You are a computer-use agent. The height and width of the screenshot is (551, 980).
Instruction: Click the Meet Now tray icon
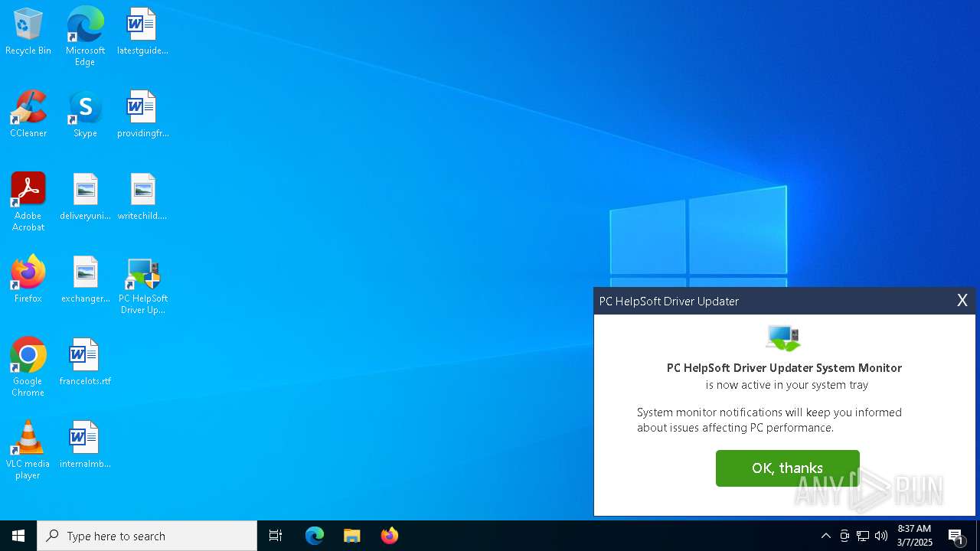pos(844,536)
